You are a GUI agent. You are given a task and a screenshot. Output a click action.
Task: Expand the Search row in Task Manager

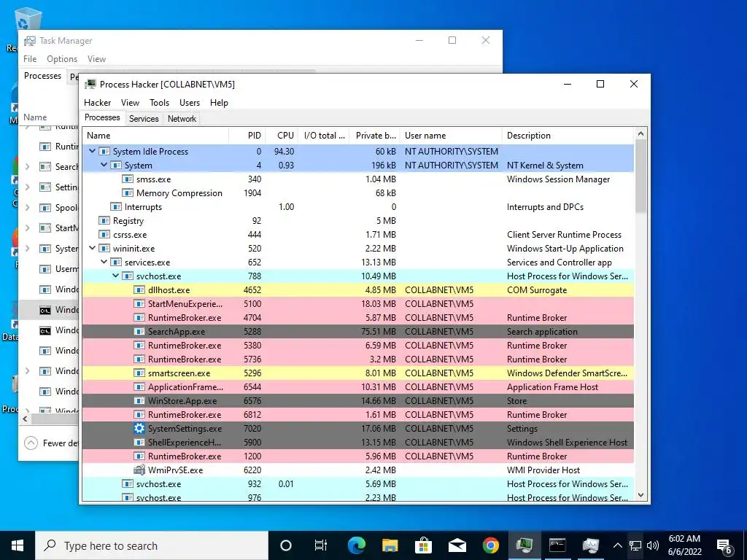[x=28, y=167]
